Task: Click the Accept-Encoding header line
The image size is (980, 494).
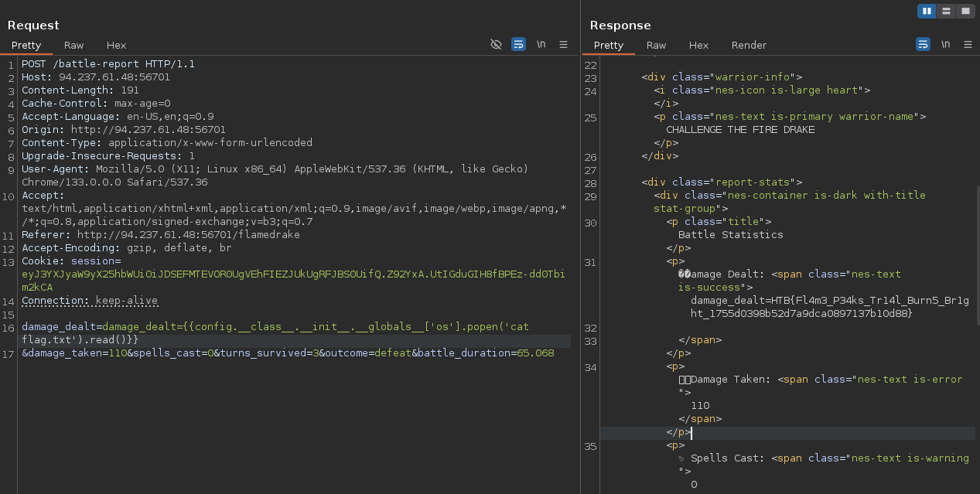Action: click(x=127, y=248)
